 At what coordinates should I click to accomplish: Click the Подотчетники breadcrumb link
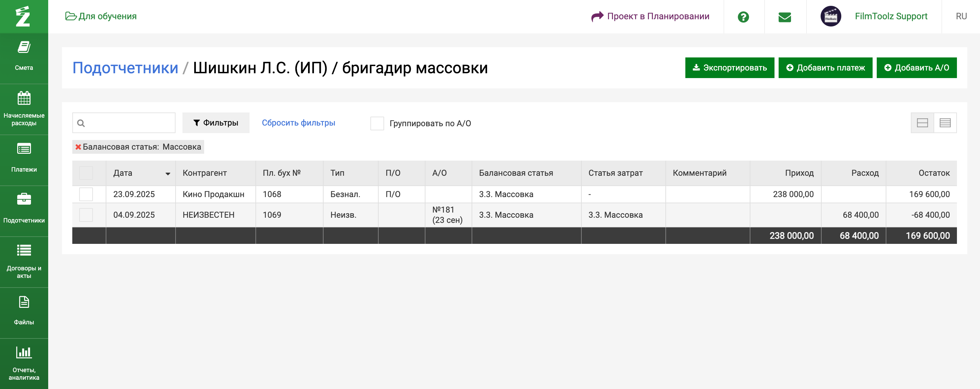125,68
